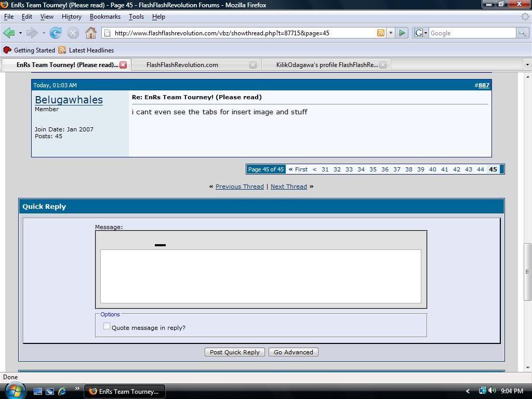Close the EnRs Team Tourney tab
The height and width of the screenshot is (399, 532).
123,65
